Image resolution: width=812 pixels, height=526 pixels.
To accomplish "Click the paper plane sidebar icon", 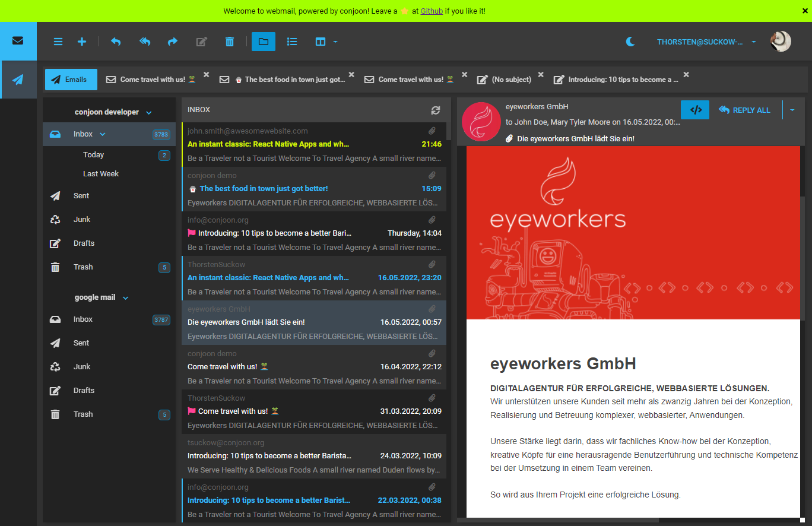I will tap(18, 80).
